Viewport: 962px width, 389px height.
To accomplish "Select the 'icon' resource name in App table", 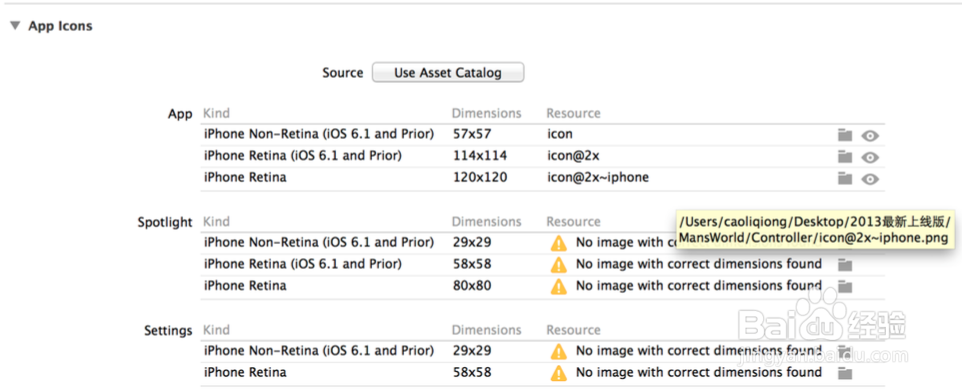I will coord(560,134).
